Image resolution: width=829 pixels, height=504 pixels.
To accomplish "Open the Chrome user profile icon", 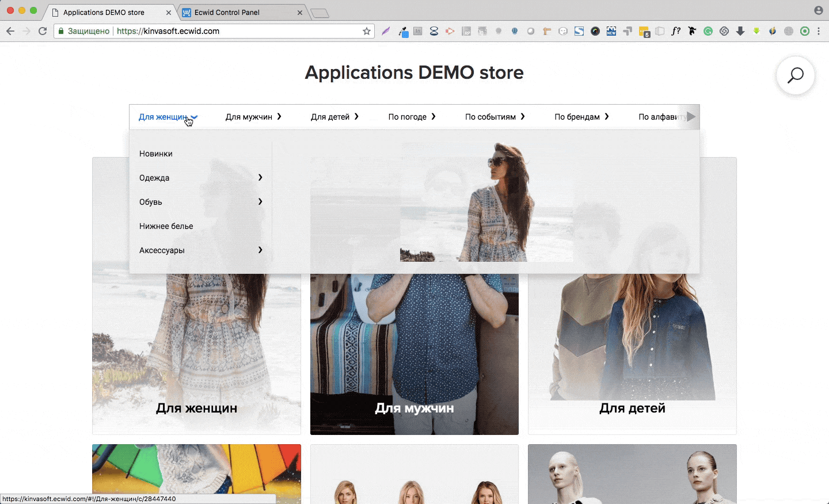I will [x=818, y=11].
